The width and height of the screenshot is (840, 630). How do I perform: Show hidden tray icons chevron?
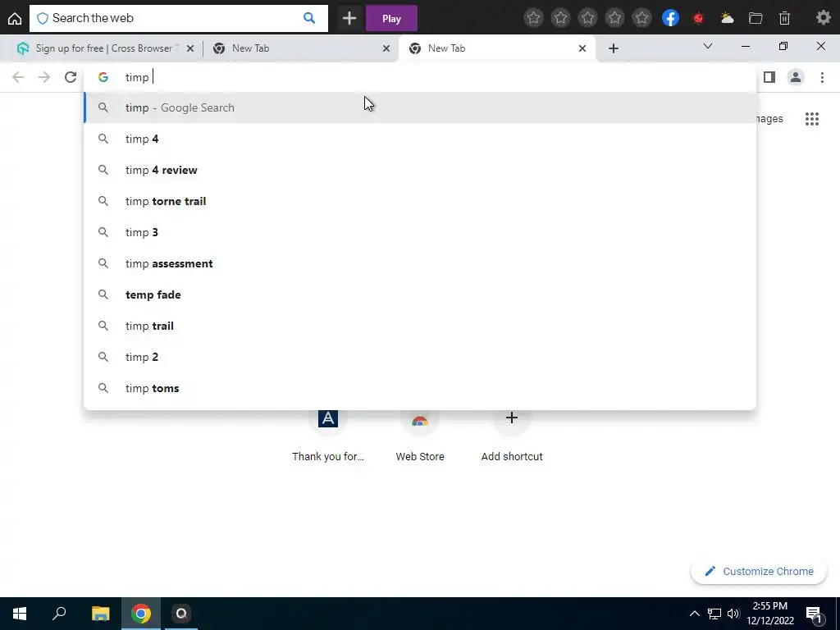point(694,614)
